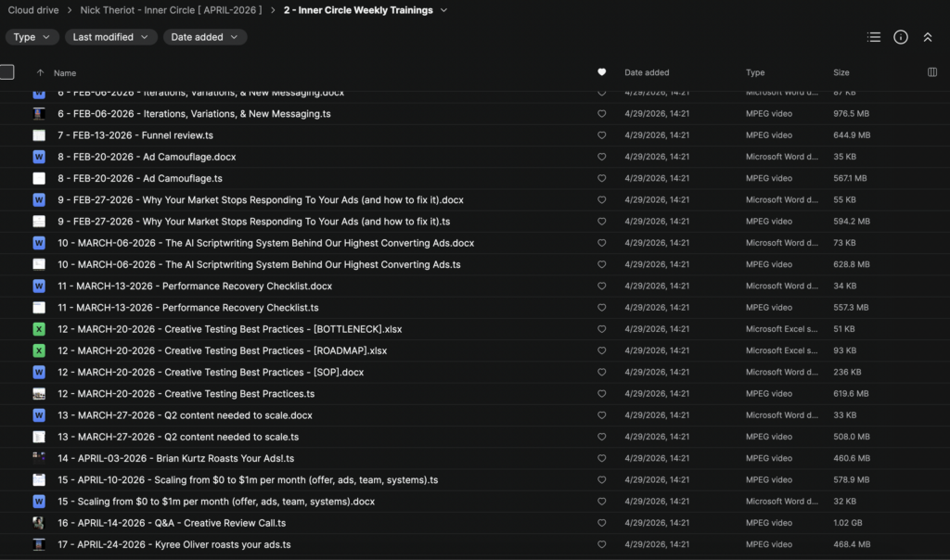Open the Date added filter dropdown
The height and width of the screenshot is (560, 950).
coord(205,37)
